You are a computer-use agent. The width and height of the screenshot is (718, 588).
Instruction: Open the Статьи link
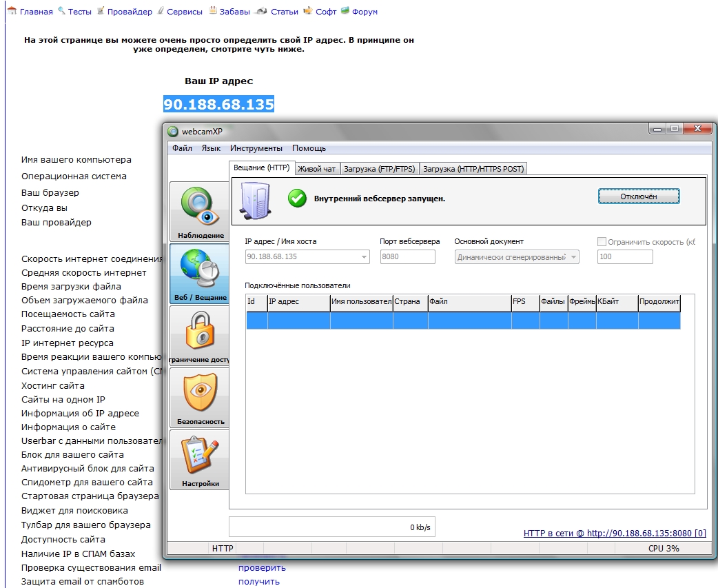(x=285, y=12)
